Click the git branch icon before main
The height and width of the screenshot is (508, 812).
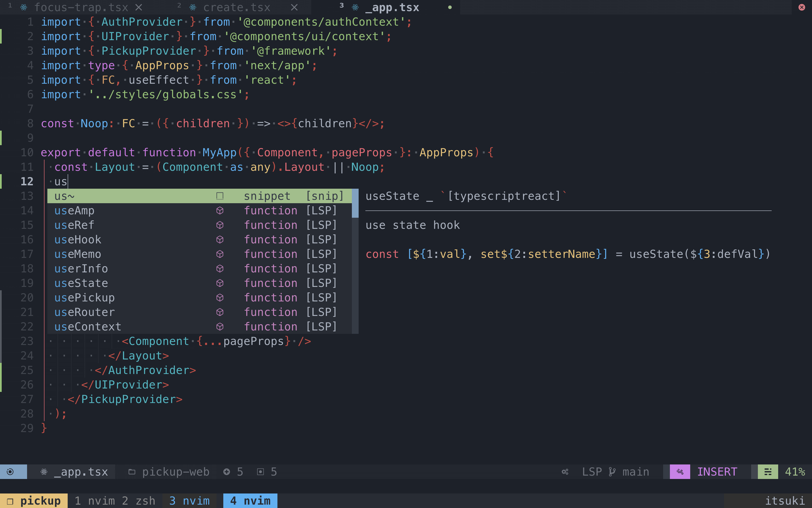click(x=612, y=472)
